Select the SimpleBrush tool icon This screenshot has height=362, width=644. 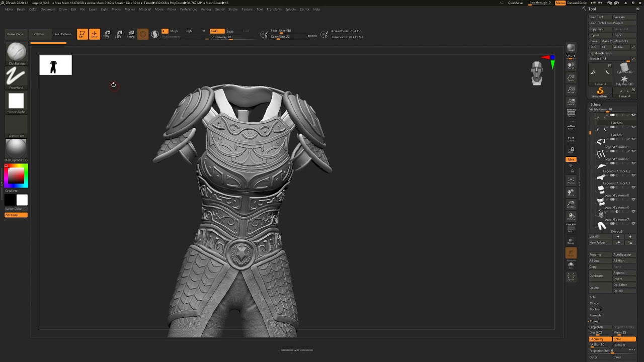point(600,92)
